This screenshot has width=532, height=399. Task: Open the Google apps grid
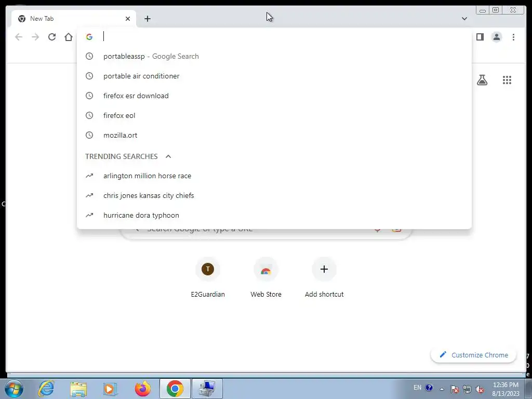click(507, 80)
